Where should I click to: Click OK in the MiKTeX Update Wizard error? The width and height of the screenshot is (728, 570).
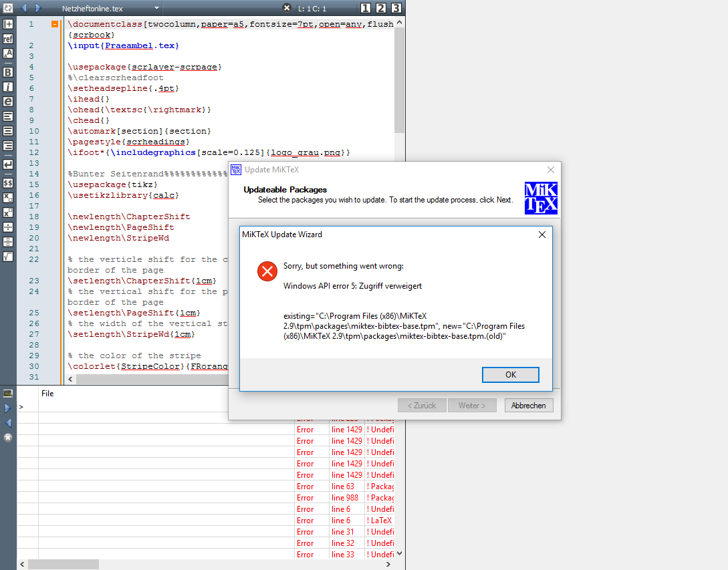coord(510,375)
